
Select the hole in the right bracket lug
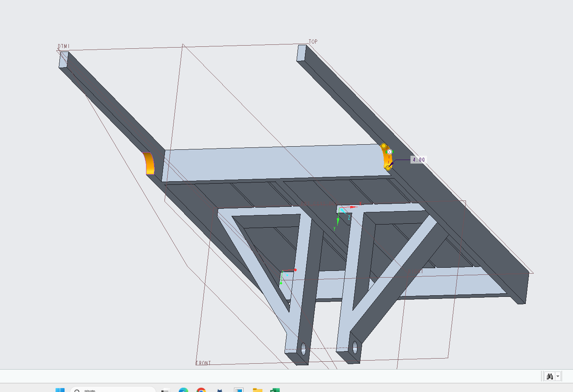[x=355, y=347]
